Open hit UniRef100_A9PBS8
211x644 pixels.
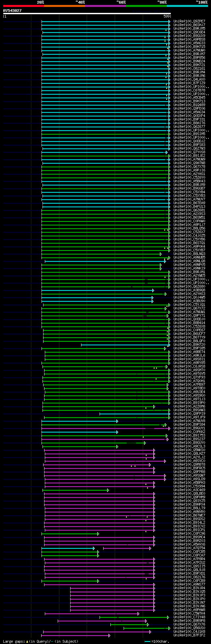189,40
